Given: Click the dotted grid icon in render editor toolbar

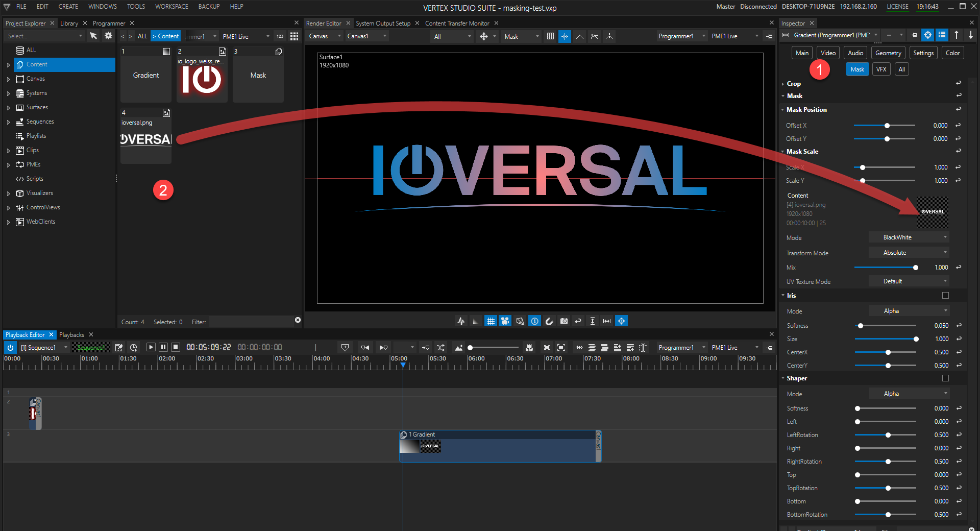Looking at the screenshot, I should click(x=550, y=36).
